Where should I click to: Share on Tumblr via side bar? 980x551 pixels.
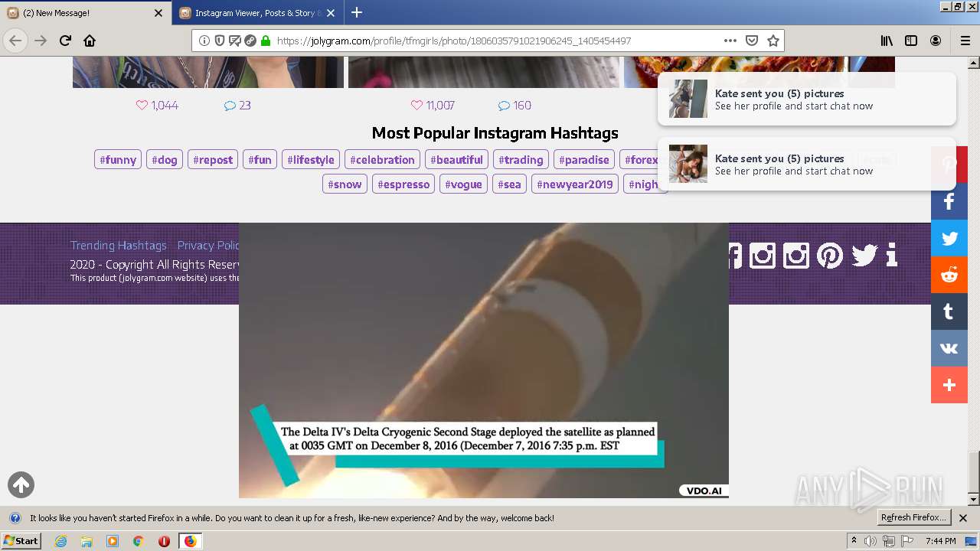coord(949,311)
